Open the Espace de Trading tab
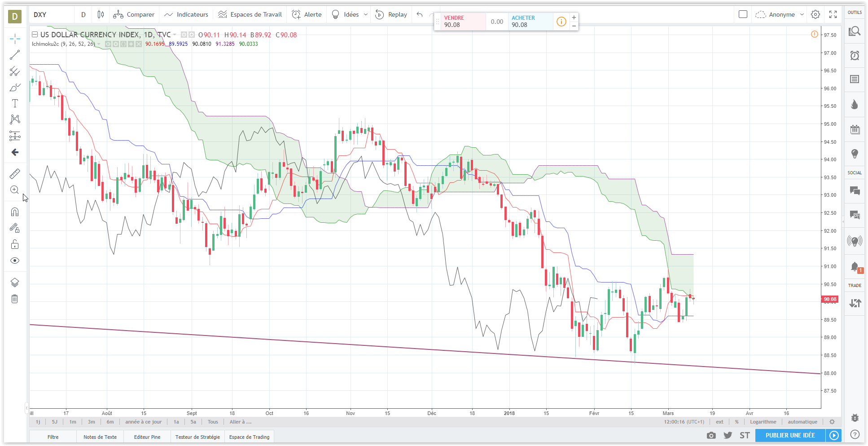Image resolution: width=868 pixels, height=446 pixels. [250, 437]
